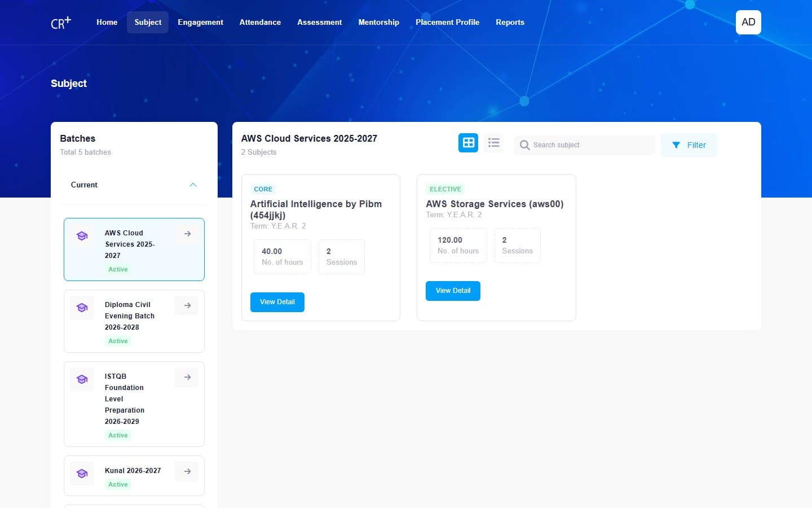Click the 40.00 hours value
This screenshot has width=812, height=508.
click(x=272, y=251)
